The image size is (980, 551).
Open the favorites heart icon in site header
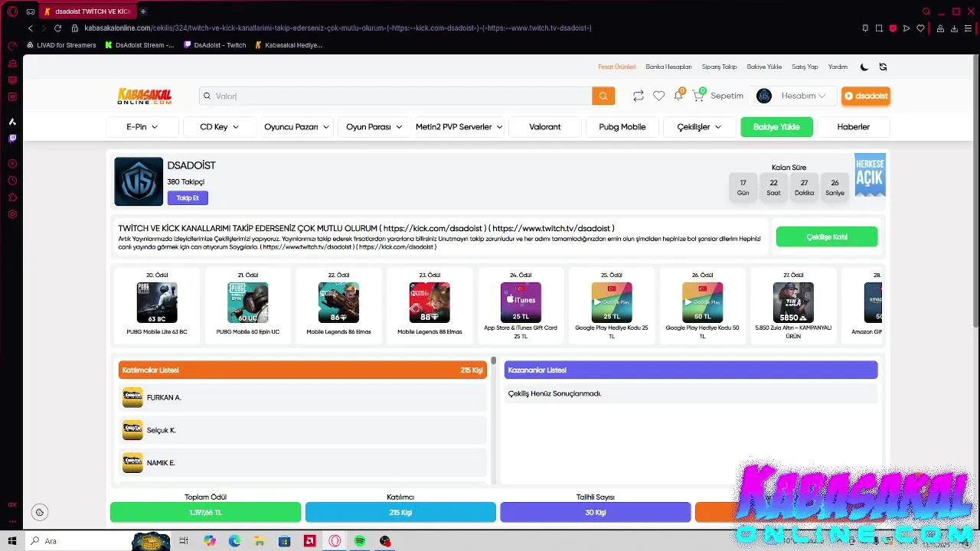coord(658,96)
